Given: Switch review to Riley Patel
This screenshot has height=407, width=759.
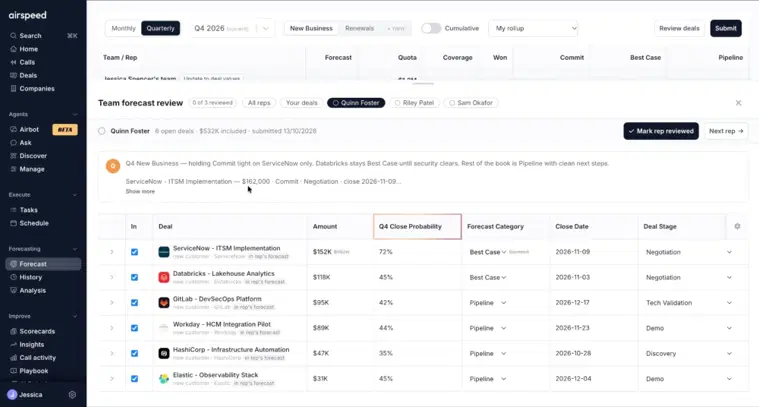Looking at the screenshot, I should coord(414,103).
